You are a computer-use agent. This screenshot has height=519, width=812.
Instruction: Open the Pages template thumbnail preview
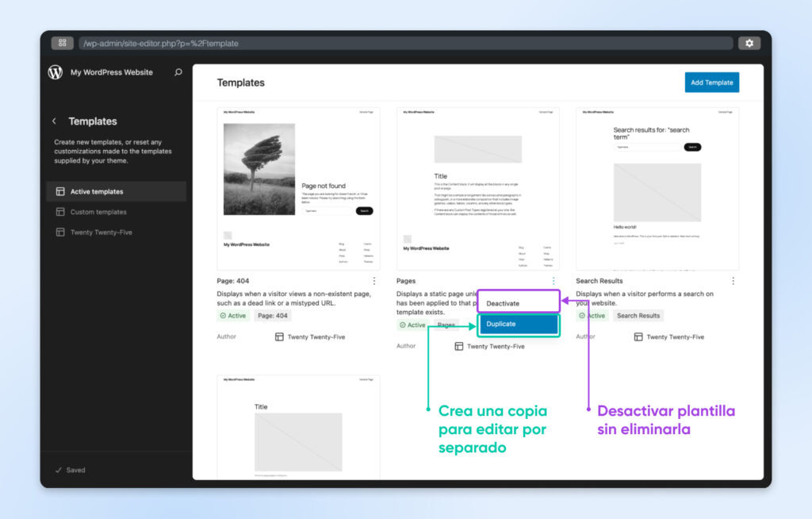tap(478, 188)
